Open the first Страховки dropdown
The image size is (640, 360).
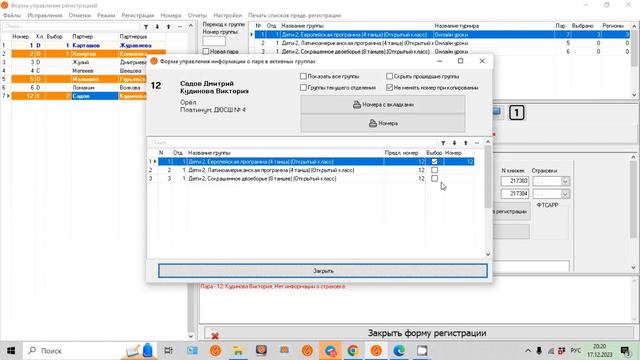click(x=565, y=181)
